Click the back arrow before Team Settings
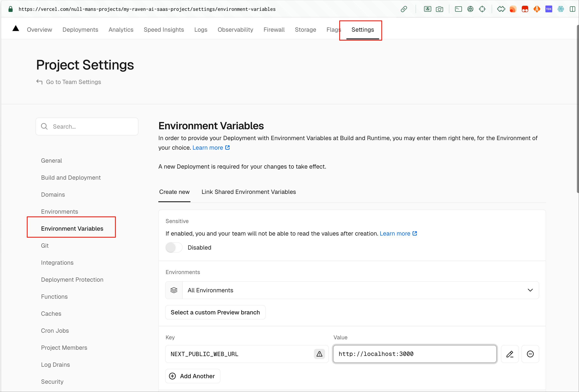Screen dimensions: 579x392 [39, 82]
